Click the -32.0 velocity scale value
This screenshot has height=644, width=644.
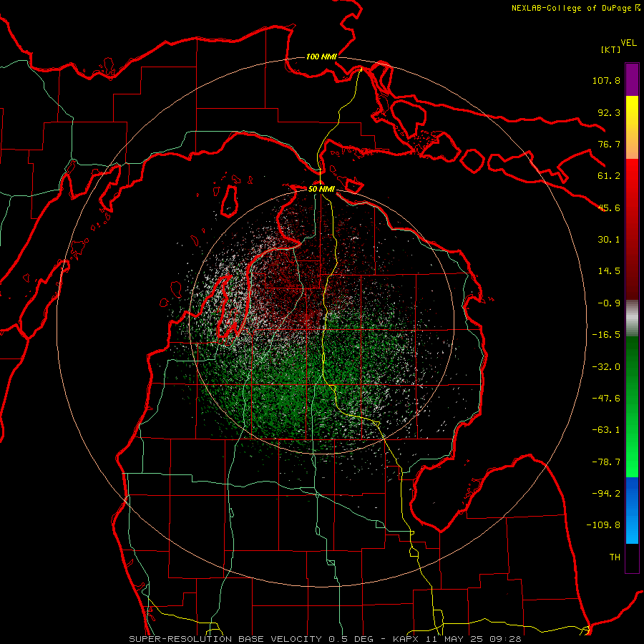tap(606, 367)
